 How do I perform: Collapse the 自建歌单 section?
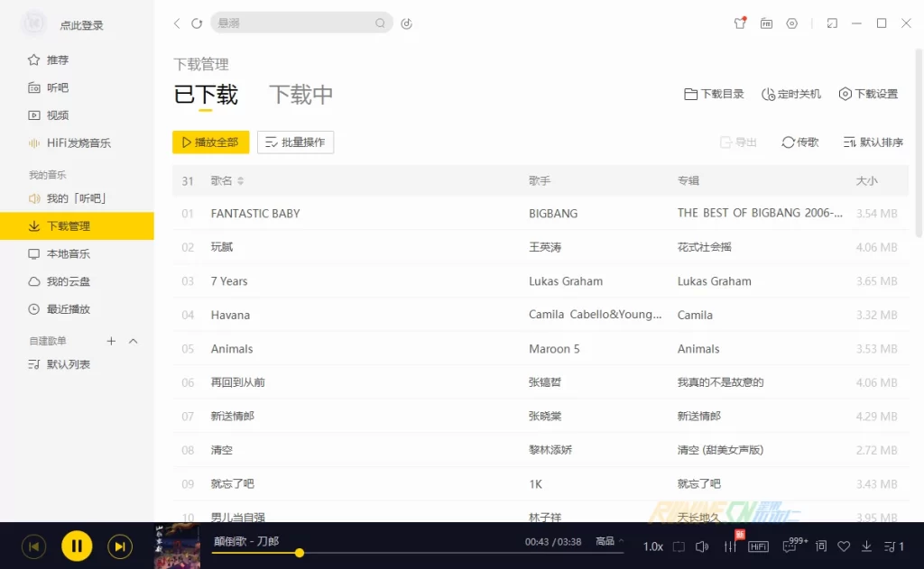(x=134, y=341)
